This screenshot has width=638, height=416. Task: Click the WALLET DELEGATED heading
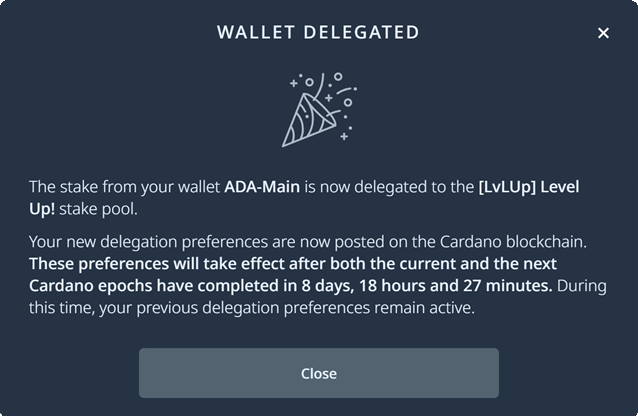318,33
